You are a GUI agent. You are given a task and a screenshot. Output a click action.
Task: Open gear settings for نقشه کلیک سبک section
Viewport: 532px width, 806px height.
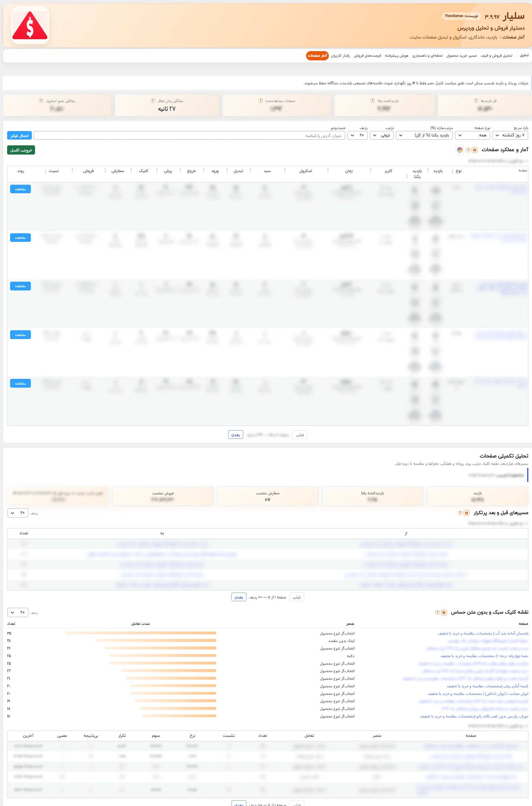(x=444, y=612)
